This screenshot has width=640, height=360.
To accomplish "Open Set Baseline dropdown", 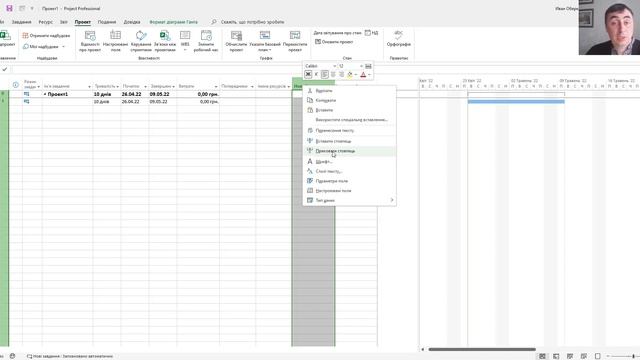I will click(265, 41).
